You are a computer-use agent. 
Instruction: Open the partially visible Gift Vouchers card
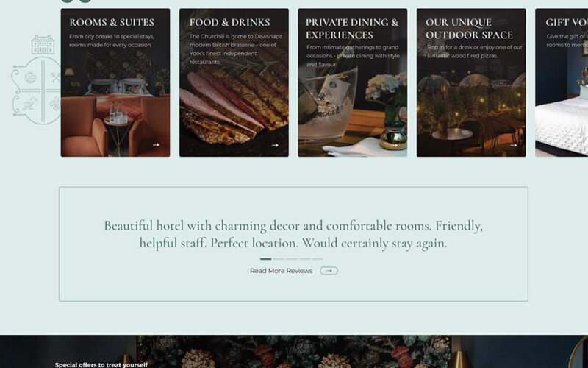pos(562,82)
